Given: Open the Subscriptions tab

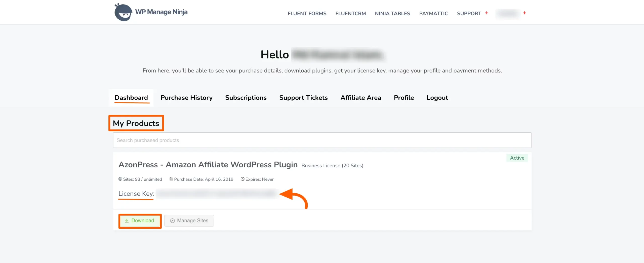Looking at the screenshot, I should click(x=246, y=98).
